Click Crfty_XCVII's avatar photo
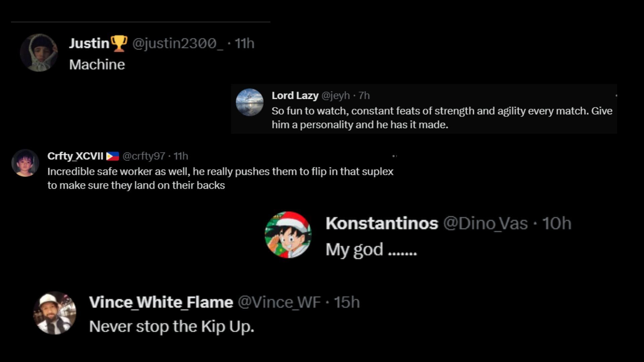The image size is (644, 362). 25,163
